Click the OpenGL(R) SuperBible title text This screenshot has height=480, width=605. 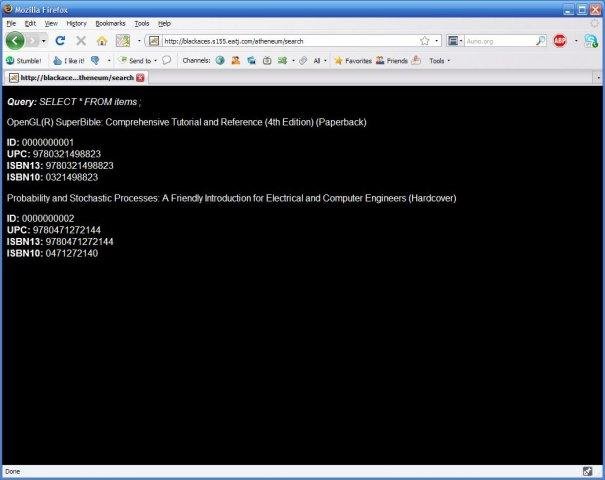tap(186, 122)
